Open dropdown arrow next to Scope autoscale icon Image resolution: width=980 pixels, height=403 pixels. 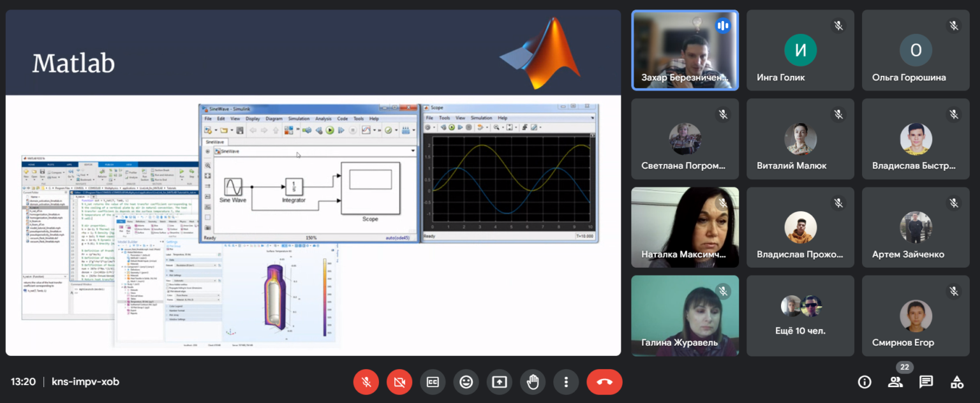point(516,127)
